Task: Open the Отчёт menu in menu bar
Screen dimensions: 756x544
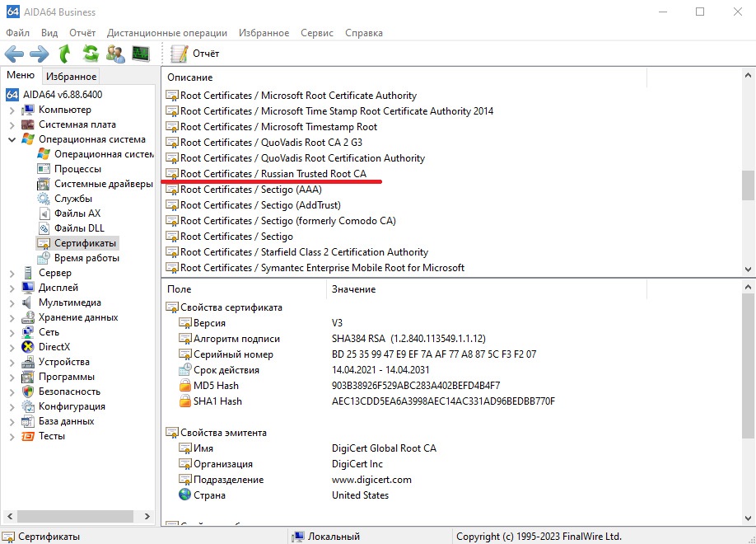Action: tap(82, 33)
